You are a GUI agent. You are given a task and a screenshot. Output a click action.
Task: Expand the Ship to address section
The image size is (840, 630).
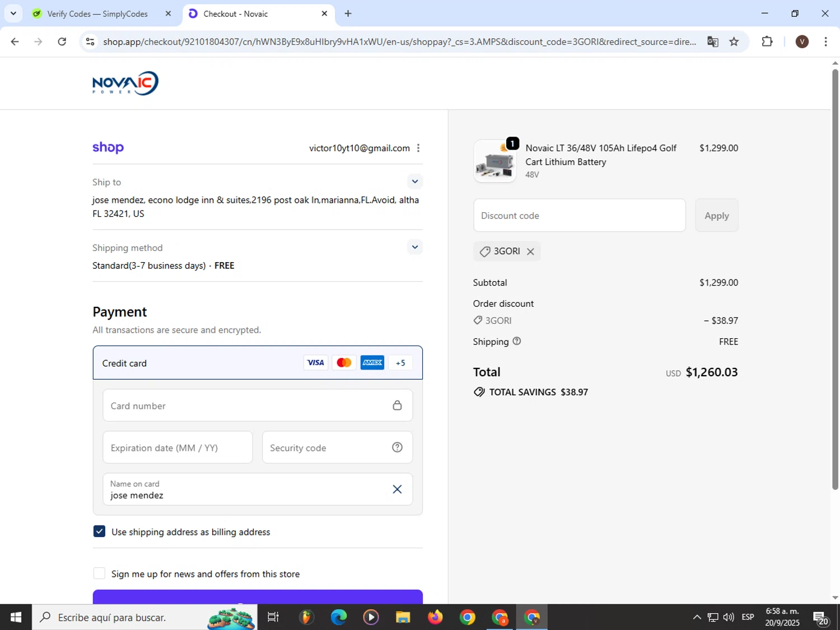414,181
